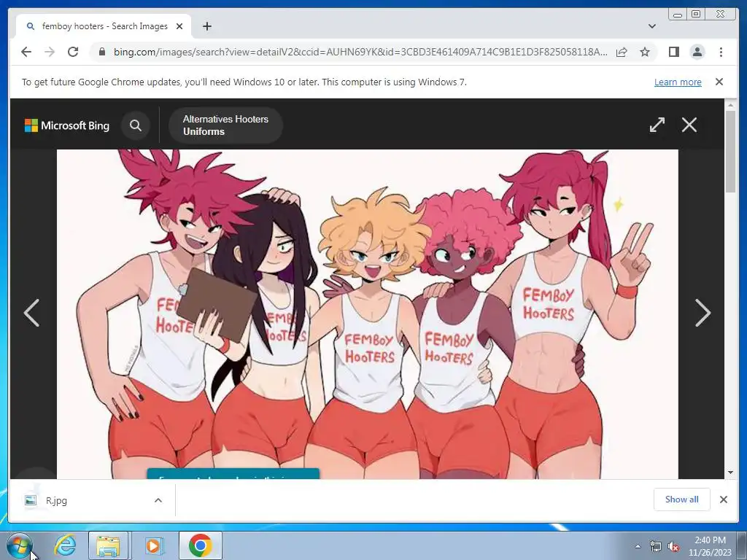Click the page scroll down arrow
This screenshot has height=560, width=747.
click(x=730, y=472)
